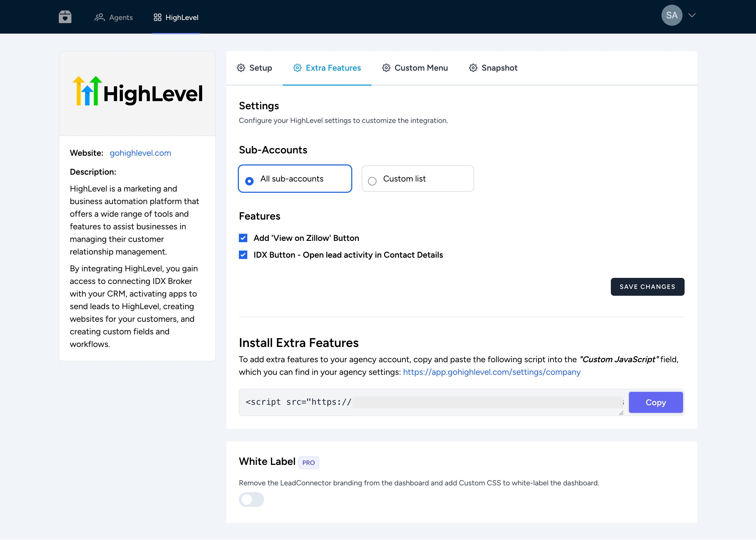Open the Snapshot tab

pos(499,68)
